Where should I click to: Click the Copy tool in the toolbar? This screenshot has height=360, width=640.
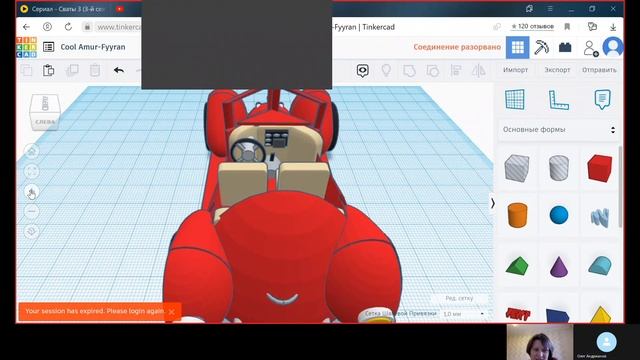[x=27, y=71]
